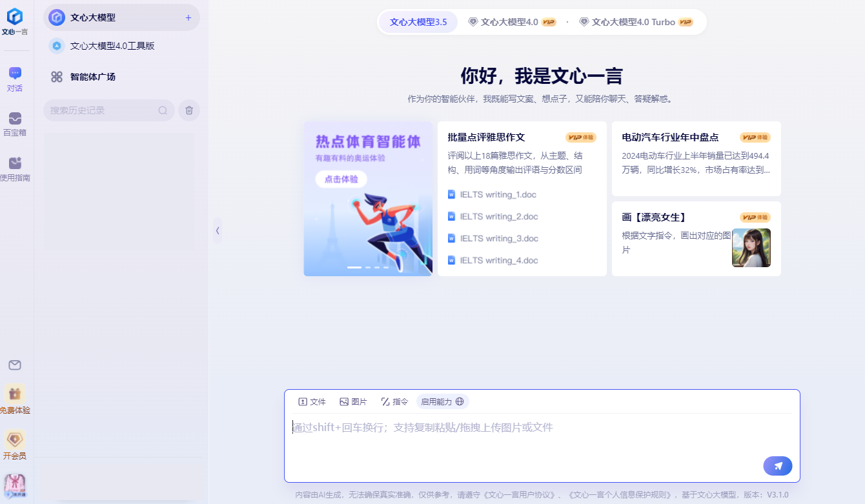Switch to 文心大模型3.5 tab
This screenshot has height=504, width=865.
pyautogui.click(x=418, y=22)
